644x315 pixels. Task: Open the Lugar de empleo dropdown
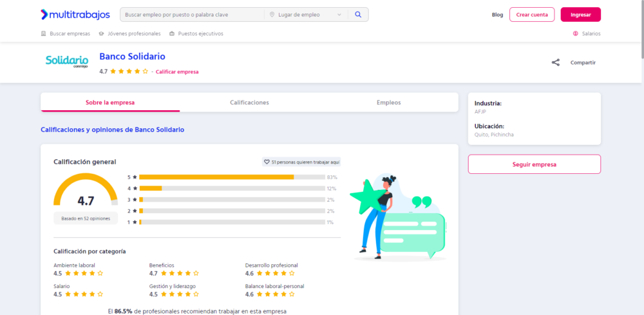pos(306,15)
